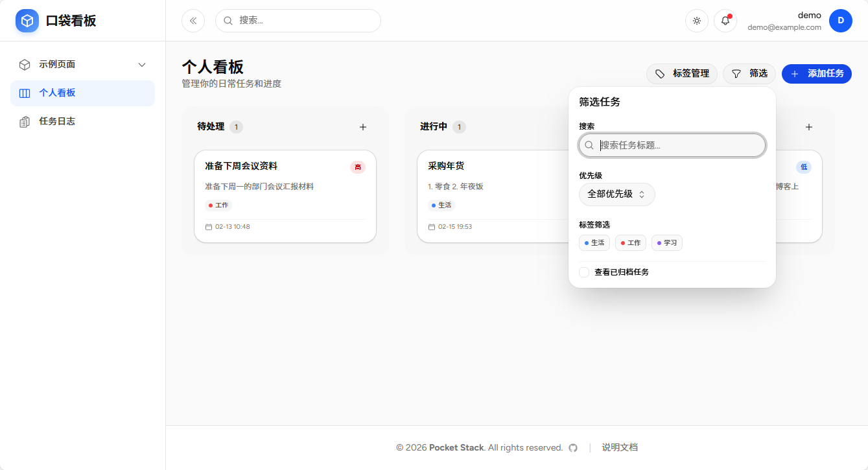Toggle the 学习 tag filter
Image resolution: width=868 pixels, height=470 pixels.
click(666, 242)
